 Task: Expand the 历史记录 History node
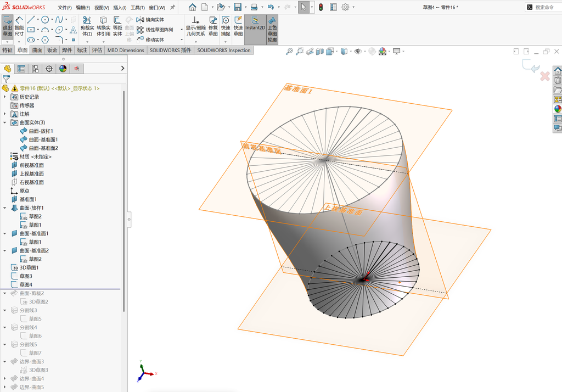coord(4,97)
